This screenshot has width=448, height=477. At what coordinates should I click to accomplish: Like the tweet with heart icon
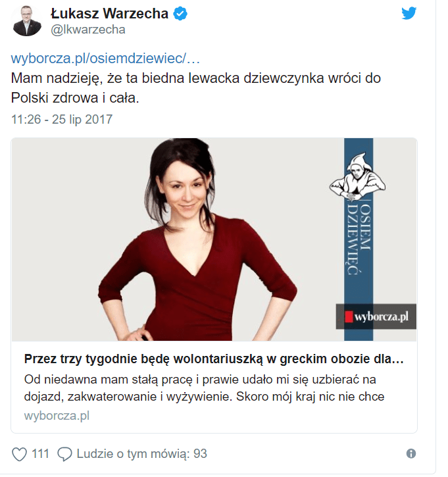(x=19, y=454)
